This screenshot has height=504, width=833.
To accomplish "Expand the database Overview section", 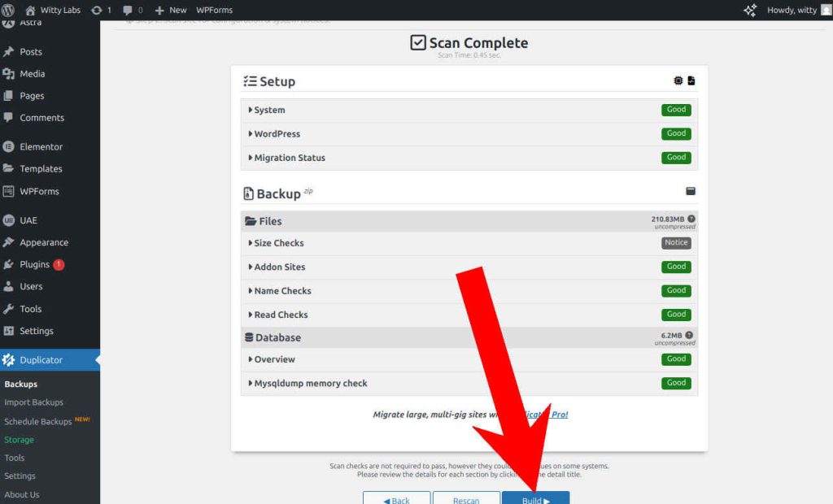I will 469,359.
